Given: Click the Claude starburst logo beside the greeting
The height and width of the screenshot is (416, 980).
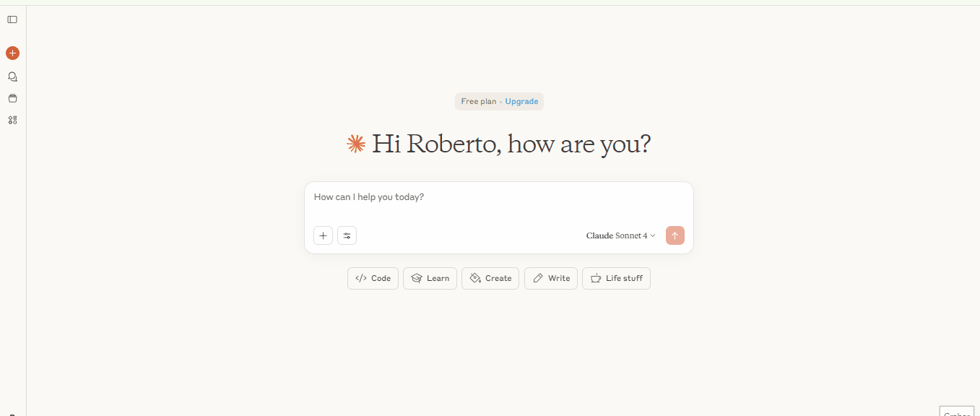Looking at the screenshot, I should pyautogui.click(x=355, y=144).
